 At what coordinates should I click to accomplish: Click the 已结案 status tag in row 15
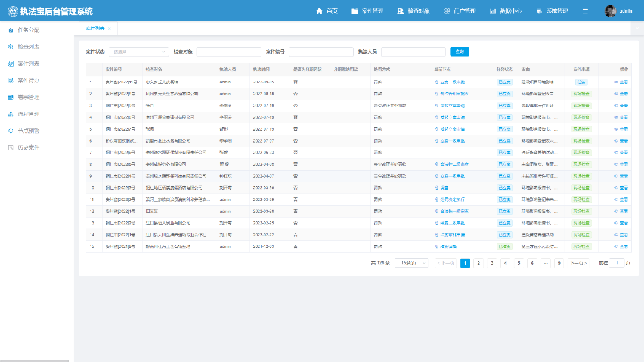click(504, 246)
